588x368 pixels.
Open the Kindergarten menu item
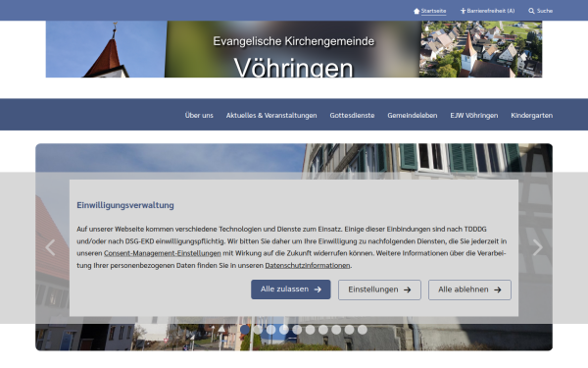(532, 115)
